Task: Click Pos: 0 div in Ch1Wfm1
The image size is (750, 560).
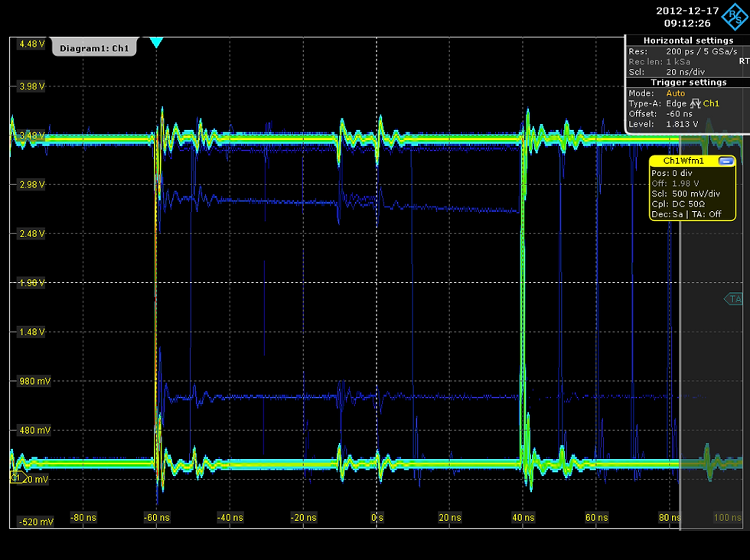Action: 672,173
